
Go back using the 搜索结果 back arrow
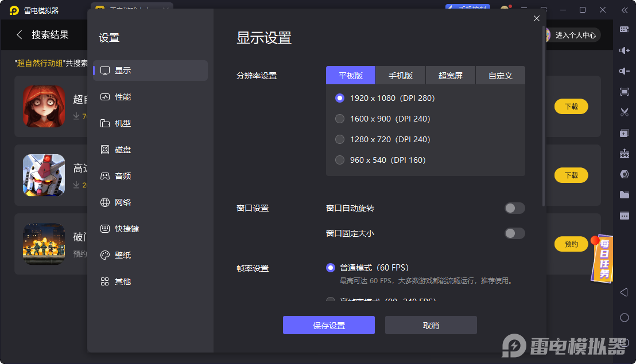point(19,35)
